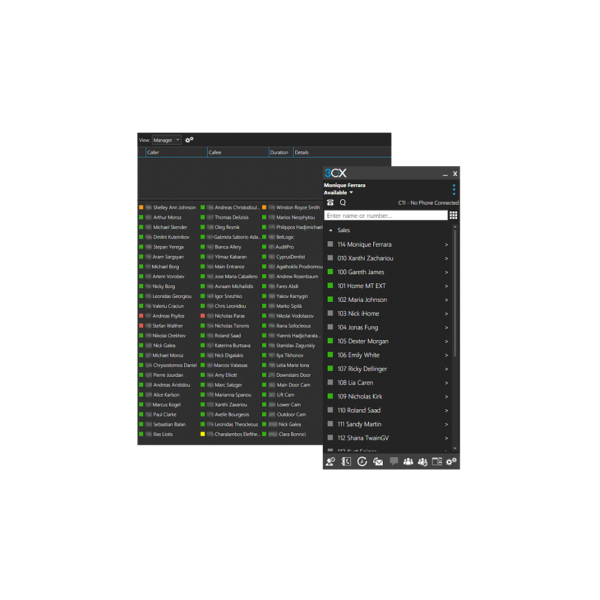Click Lift Cam extension

(285, 395)
